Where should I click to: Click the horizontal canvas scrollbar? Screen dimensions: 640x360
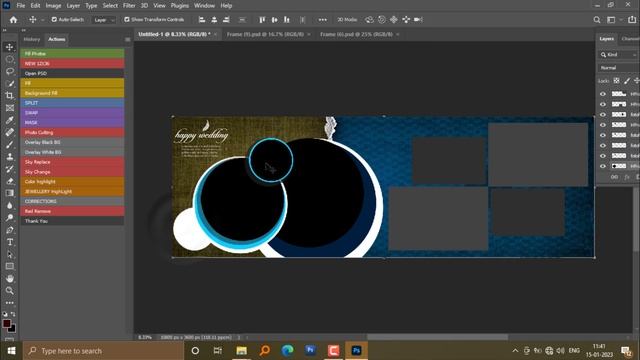[437, 338]
